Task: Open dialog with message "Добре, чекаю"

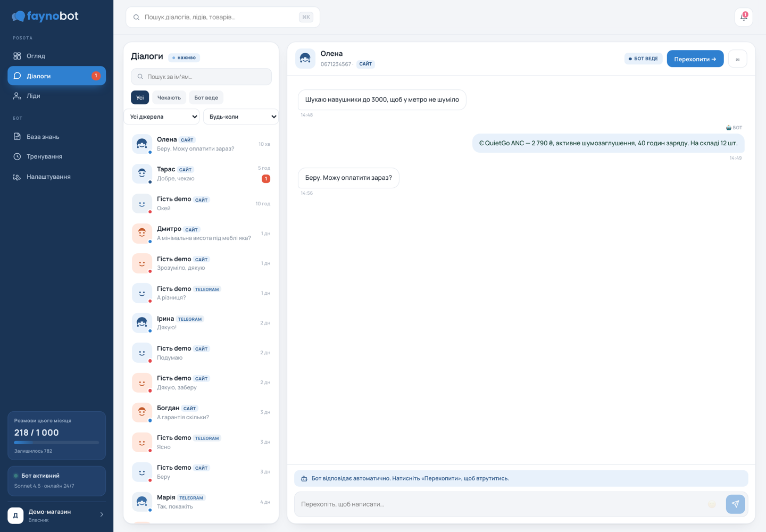Action: pyautogui.click(x=201, y=174)
